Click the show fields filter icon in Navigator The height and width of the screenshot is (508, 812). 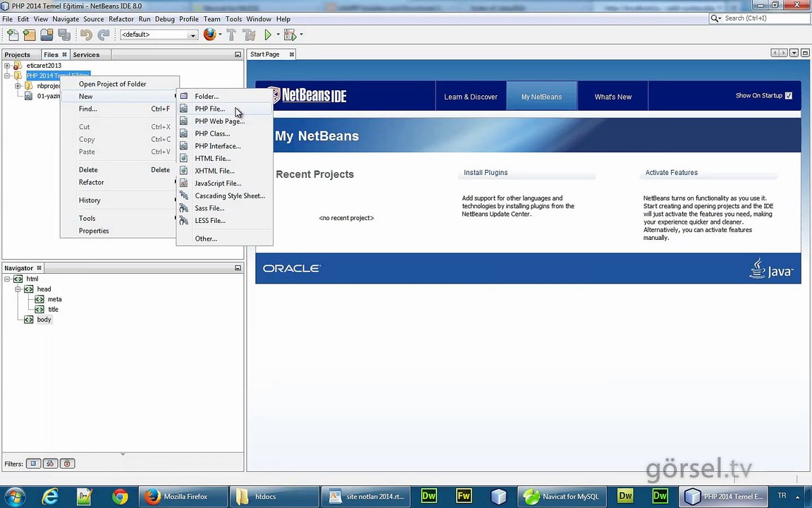pos(34,464)
